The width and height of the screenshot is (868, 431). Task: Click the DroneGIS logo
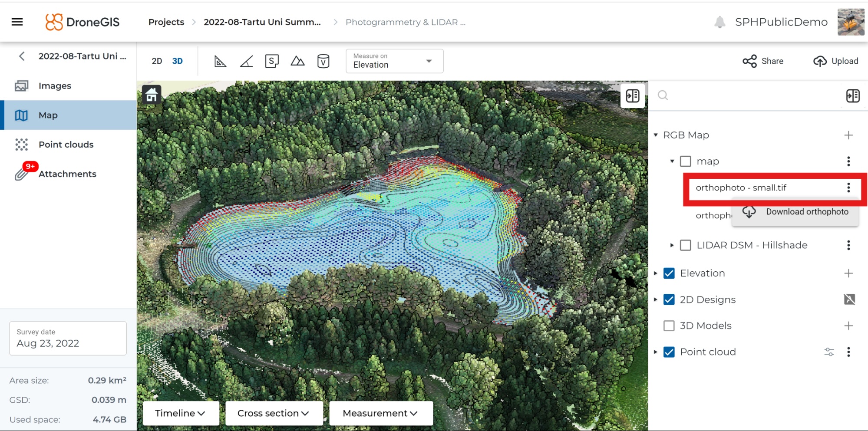pos(83,22)
